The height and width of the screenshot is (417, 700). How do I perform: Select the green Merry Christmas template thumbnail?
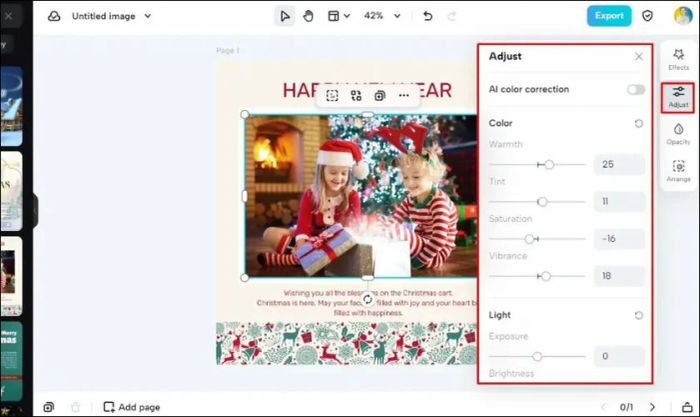click(x=11, y=361)
